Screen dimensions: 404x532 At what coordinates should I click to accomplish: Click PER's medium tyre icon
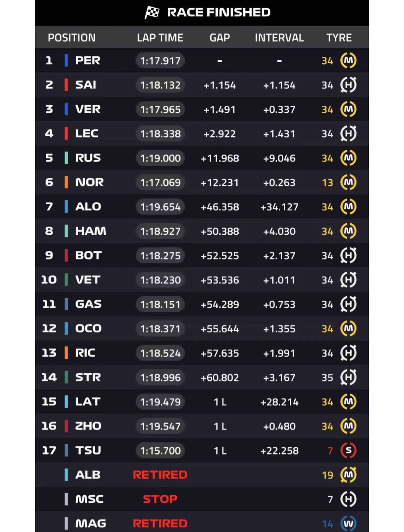[348, 60]
